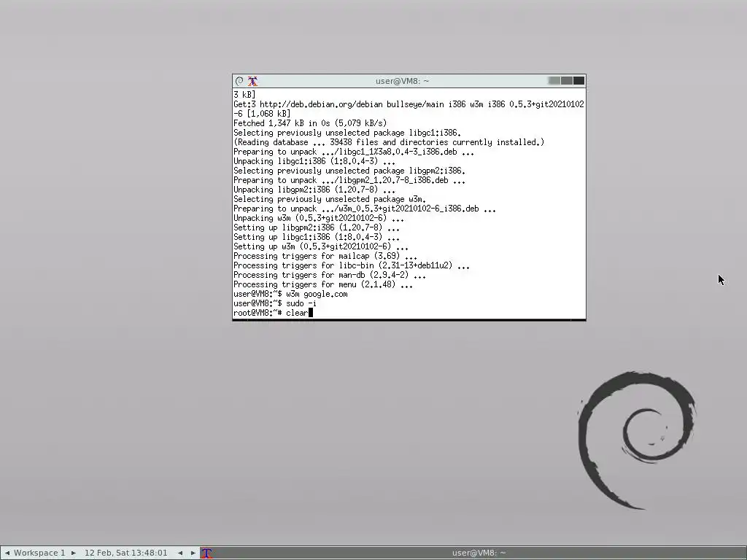Click the xterm icon in terminal titlebar
The height and width of the screenshot is (560, 747).
[x=252, y=81]
